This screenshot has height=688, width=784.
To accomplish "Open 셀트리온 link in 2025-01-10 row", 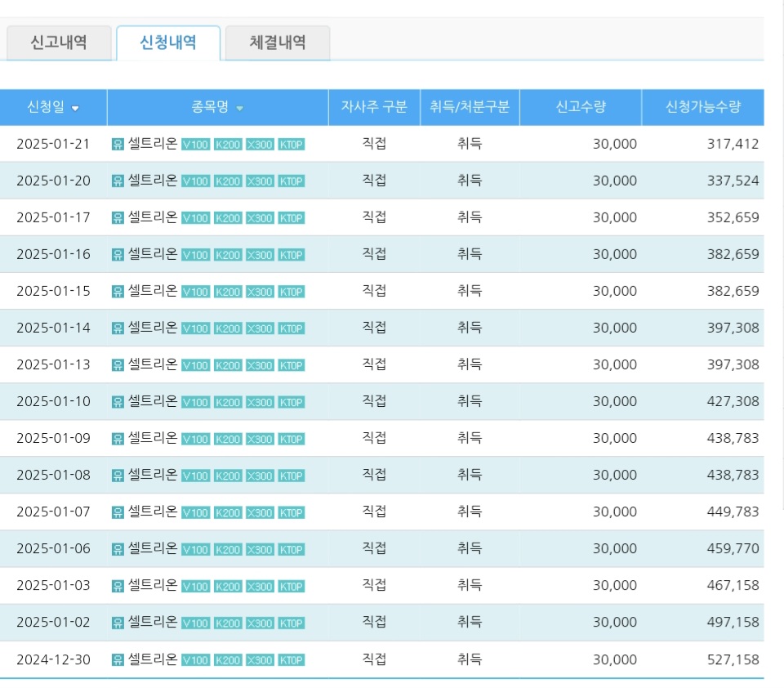I will (153, 401).
